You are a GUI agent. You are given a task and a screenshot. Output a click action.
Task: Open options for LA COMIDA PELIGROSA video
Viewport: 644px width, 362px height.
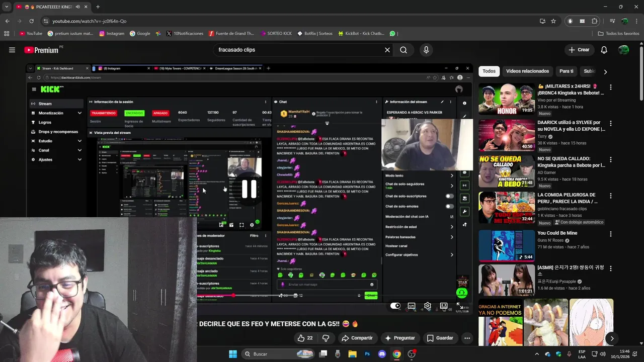pyautogui.click(x=610, y=196)
